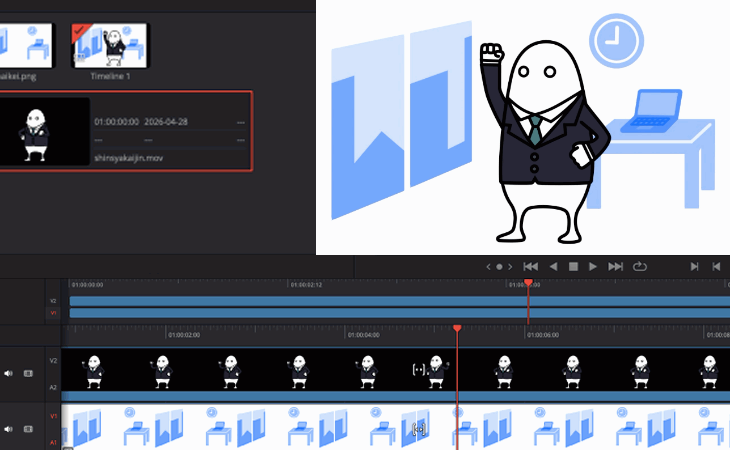This screenshot has width=730, height=450.
Task: Select the V1 clip bar in the upper timeline
Action: click(x=399, y=313)
